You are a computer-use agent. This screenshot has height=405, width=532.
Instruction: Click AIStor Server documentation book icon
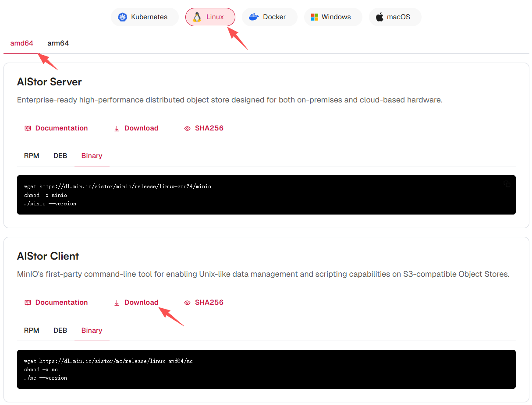(28, 128)
